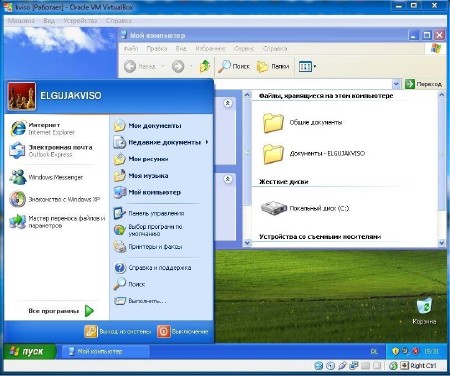Open VirtualBox Машина menu
450x376 pixels.
(21, 21)
